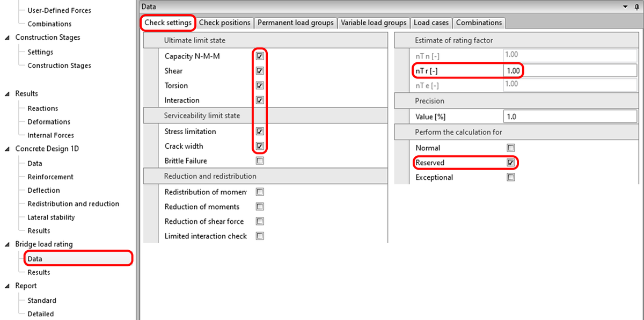Go to the Permanent load groups tab
644x320 pixels.
[x=295, y=23]
